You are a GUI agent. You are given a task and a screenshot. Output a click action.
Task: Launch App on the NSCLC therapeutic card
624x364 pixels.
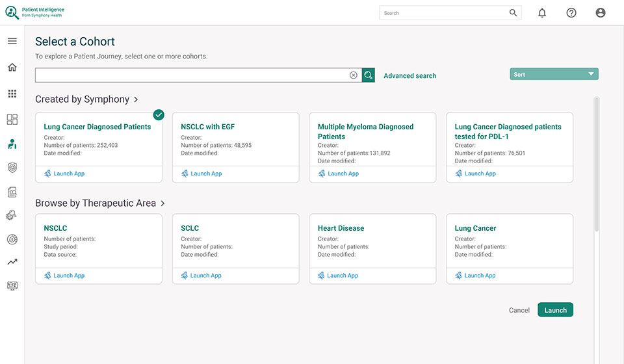[64, 276]
